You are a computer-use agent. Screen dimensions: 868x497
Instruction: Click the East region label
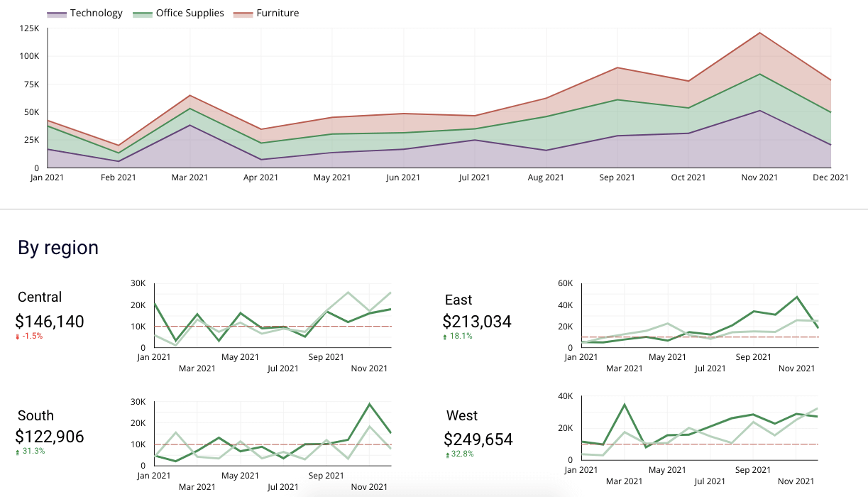458,300
